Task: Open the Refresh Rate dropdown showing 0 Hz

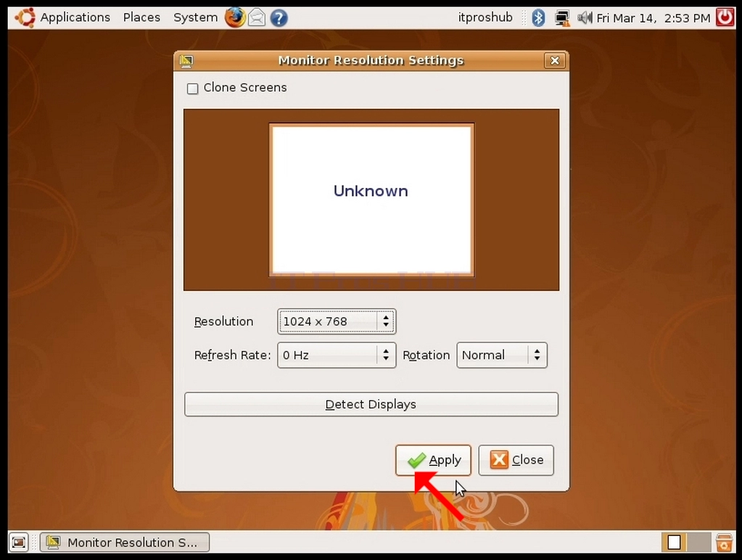Action: pos(337,355)
